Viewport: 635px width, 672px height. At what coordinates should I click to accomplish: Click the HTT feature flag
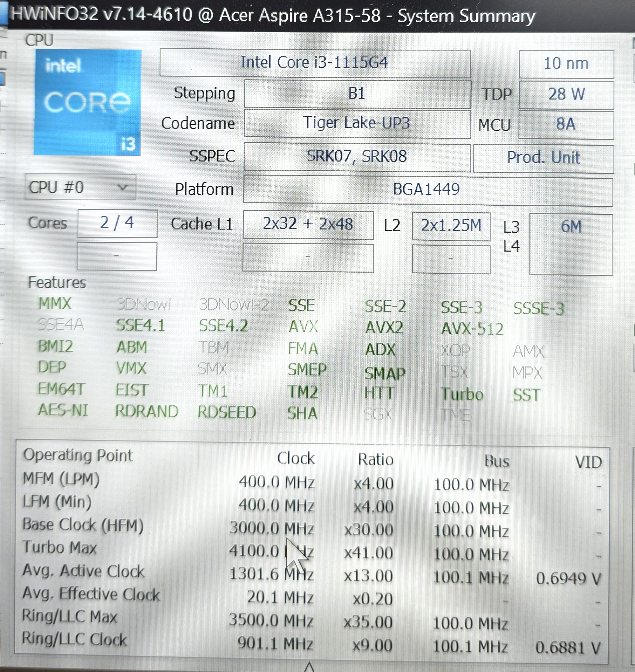click(x=379, y=393)
